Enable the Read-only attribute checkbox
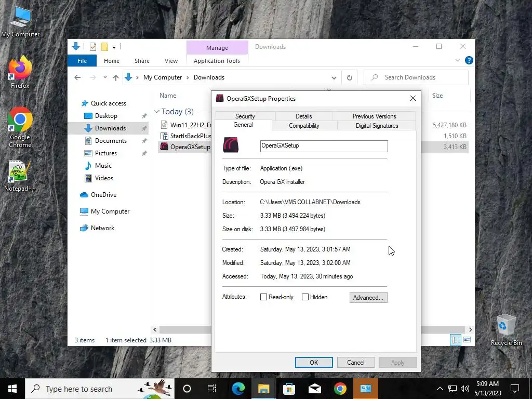The width and height of the screenshot is (532, 399). click(263, 297)
